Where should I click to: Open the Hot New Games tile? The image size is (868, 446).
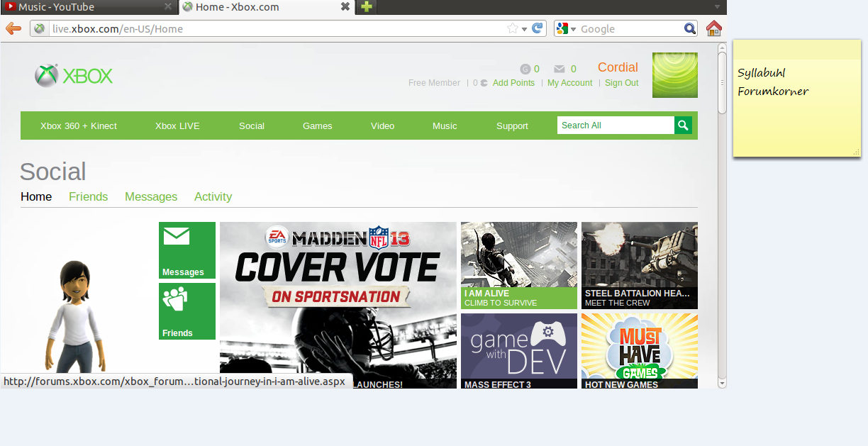click(x=640, y=351)
